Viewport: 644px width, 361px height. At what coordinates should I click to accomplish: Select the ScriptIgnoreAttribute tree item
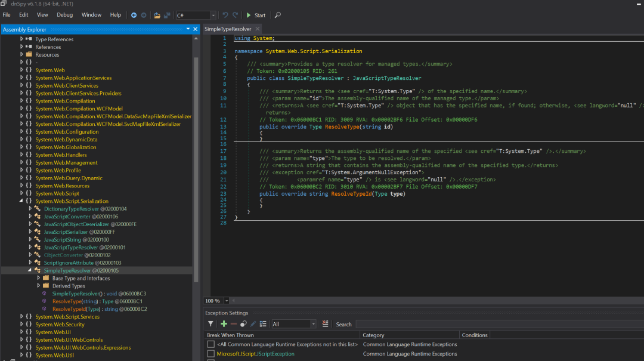pyautogui.click(x=82, y=263)
